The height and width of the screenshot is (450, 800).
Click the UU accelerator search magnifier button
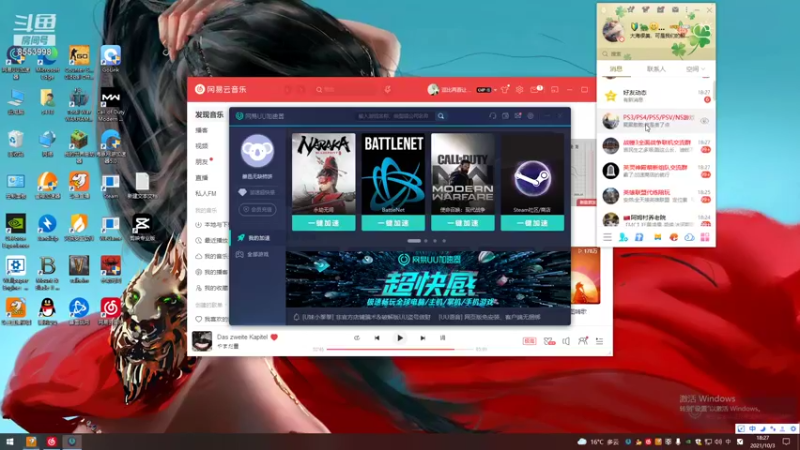[x=441, y=116]
